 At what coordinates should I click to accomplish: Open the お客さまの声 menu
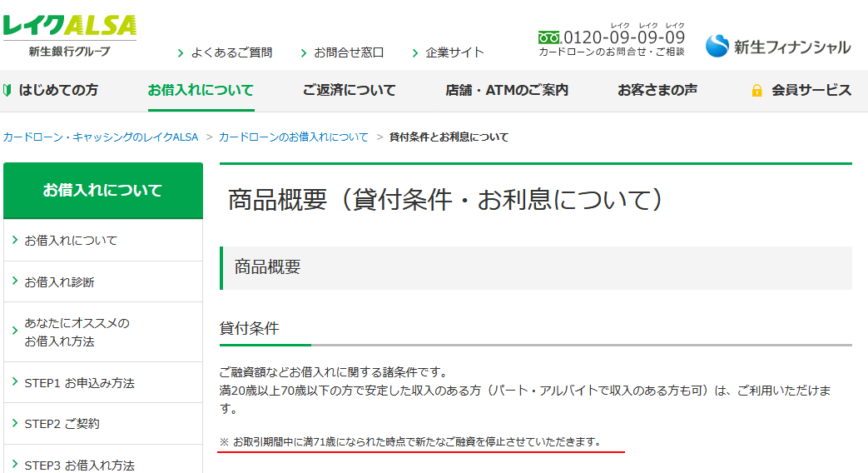click(x=657, y=90)
